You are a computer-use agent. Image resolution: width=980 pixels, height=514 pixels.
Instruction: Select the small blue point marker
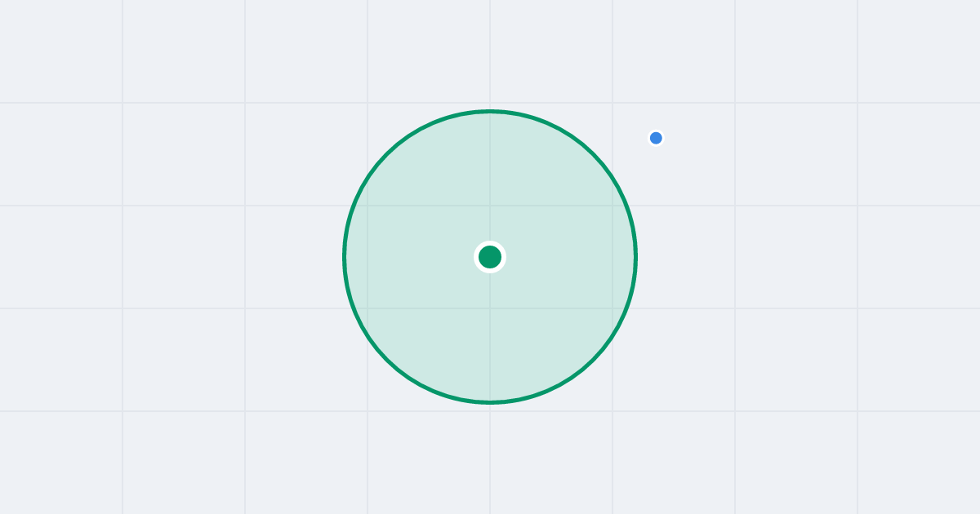(656, 138)
